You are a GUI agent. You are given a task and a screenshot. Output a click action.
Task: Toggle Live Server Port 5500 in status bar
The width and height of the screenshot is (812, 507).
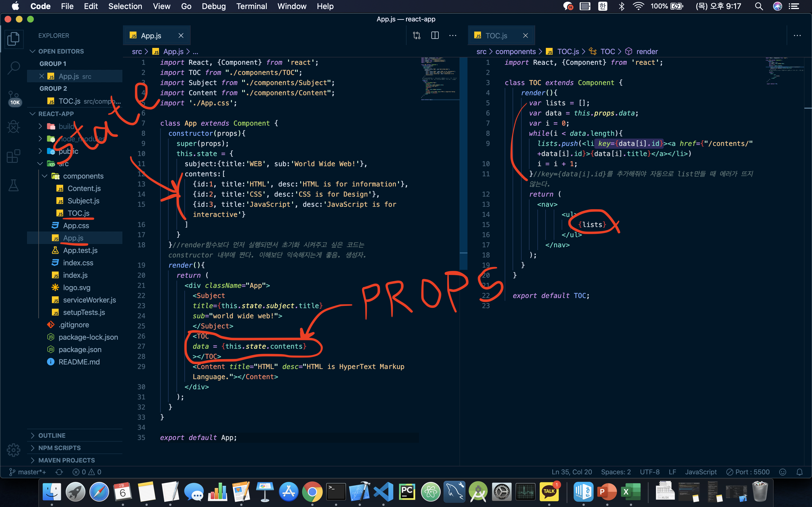748,472
